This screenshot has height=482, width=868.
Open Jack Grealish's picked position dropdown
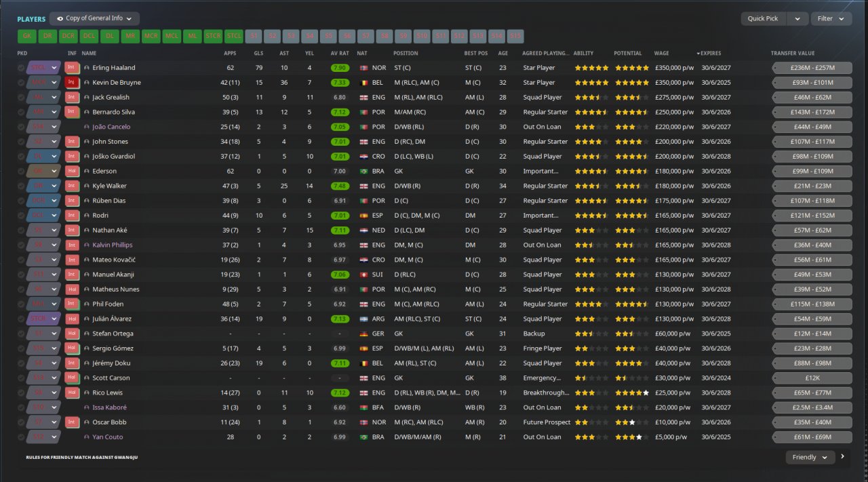pyautogui.click(x=43, y=98)
